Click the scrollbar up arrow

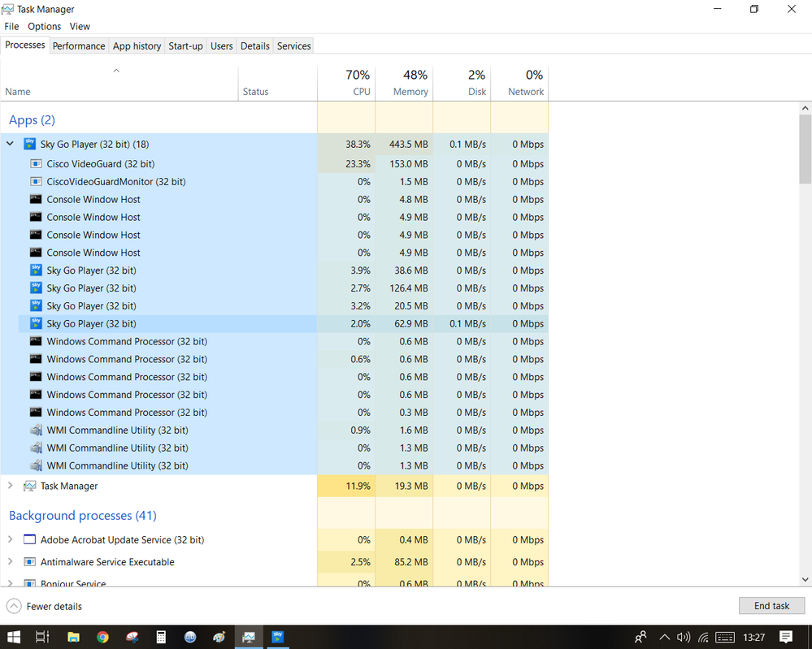pyautogui.click(x=805, y=108)
